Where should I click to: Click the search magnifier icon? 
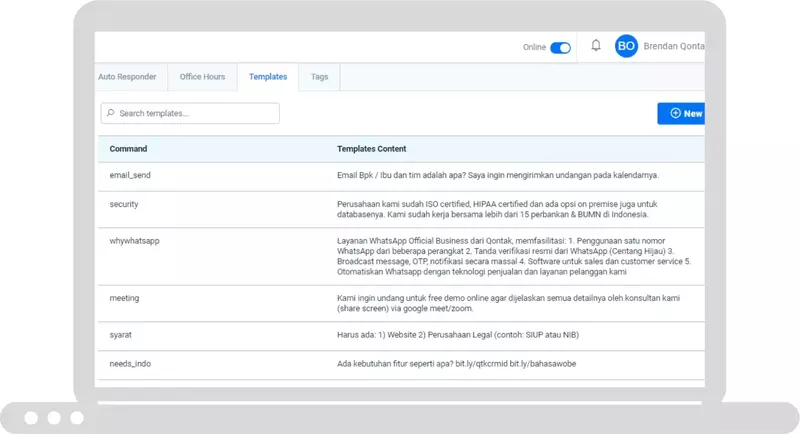pos(110,113)
